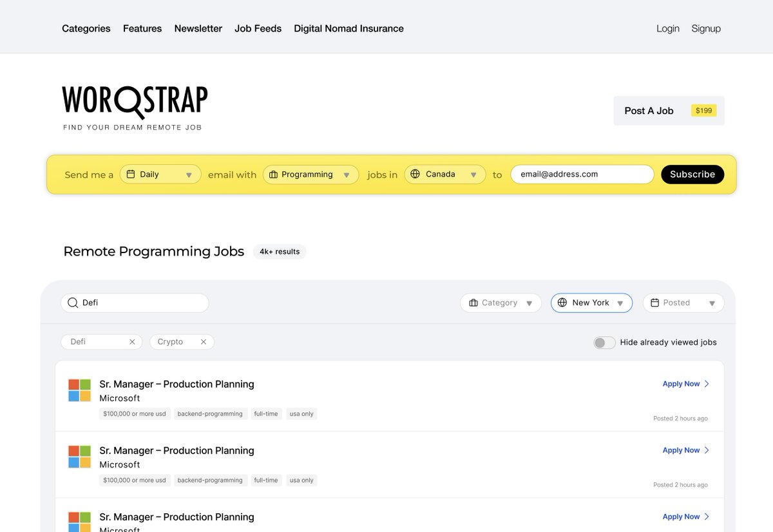Open the Programming category dropdown in the subscribe bar
Image resolution: width=773 pixels, height=532 pixels.
tap(310, 175)
